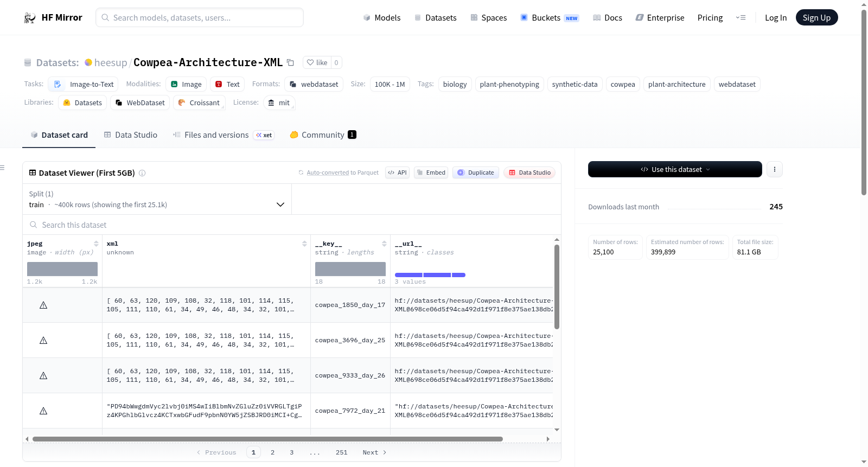Open the Use this dataset dropdown

tap(675, 169)
